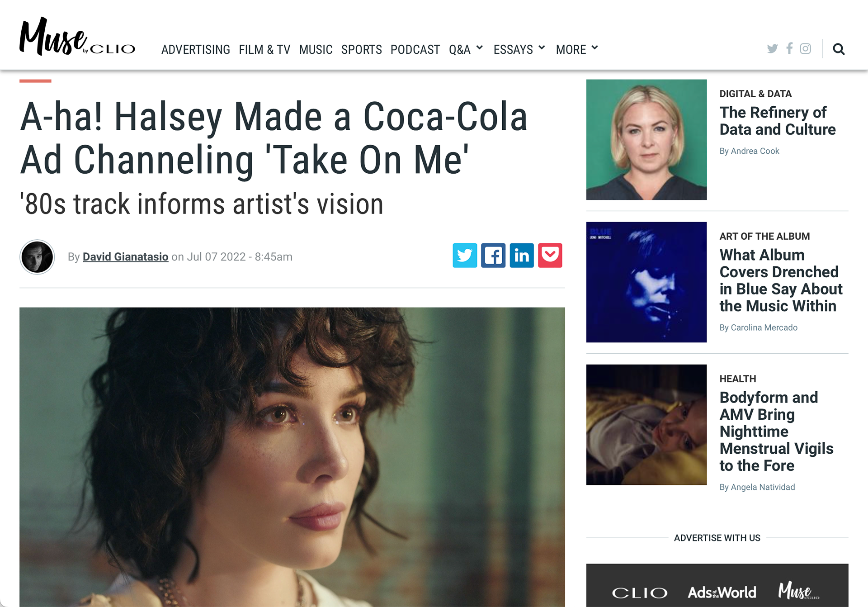The height and width of the screenshot is (607, 868).
Task: Expand the Essays dropdown menu
Action: [519, 49]
